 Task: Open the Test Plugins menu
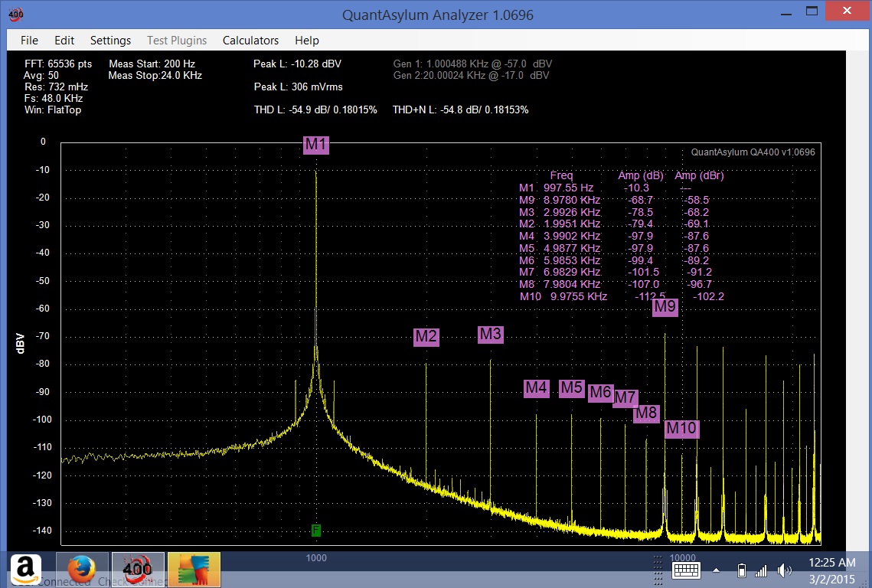point(176,40)
